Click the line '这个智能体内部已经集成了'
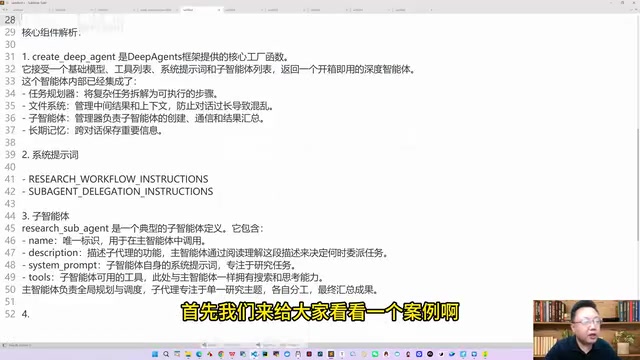Screen dimensions: 640x360 tap(79, 81)
